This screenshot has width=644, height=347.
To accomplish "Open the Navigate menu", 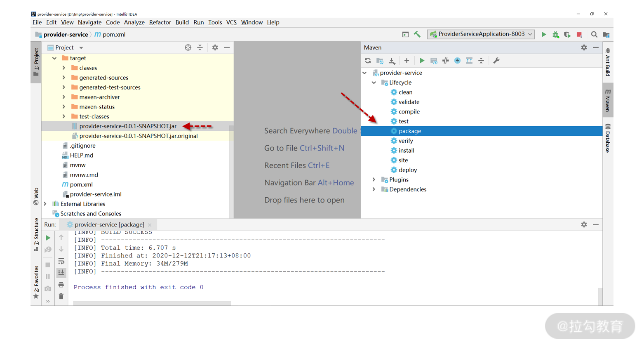I will 89,23.
